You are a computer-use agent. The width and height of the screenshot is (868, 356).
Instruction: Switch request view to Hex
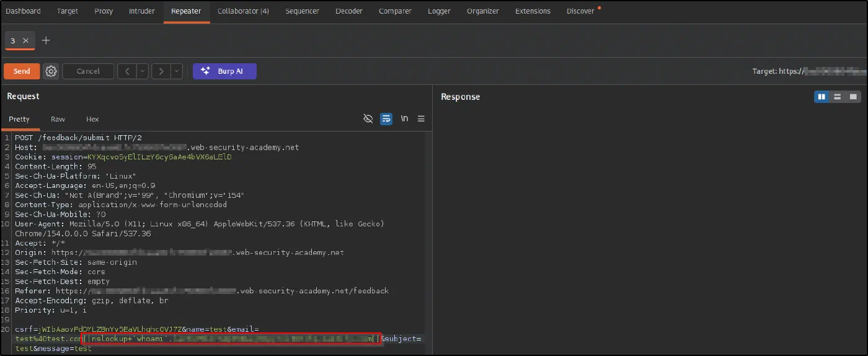(x=92, y=119)
